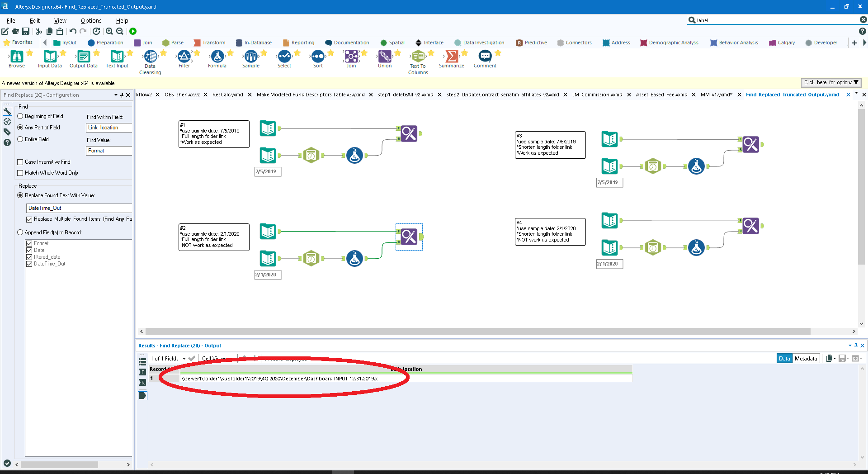The height and width of the screenshot is (474, 868).
Task: Expand 'Click here for options' banner dropdown
Action: pyautogui.click(x=831, y=82)
